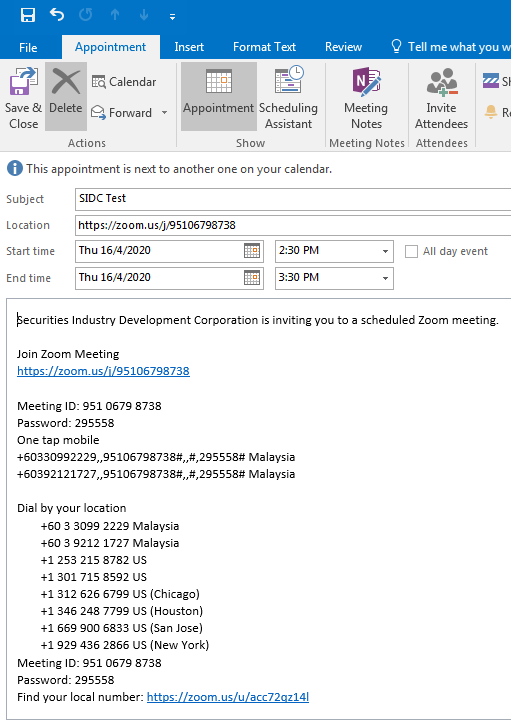The width and height of the screenshot is (512, 727).
Task: Open the File tab
Action: tap(28, 47)
